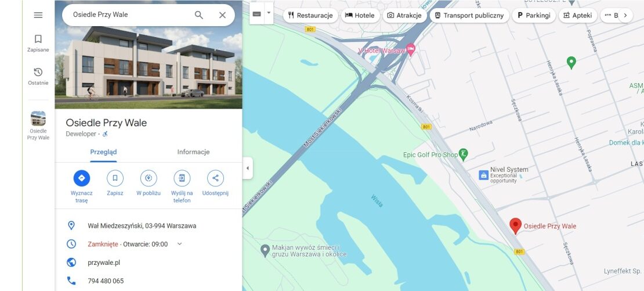Show more category chips arrow

[625, 15]
